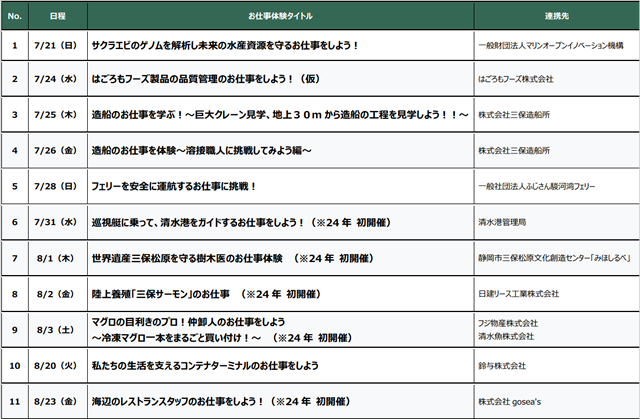Click the number '1' in the No. column
640x419 pixels.
coord(15,45)
